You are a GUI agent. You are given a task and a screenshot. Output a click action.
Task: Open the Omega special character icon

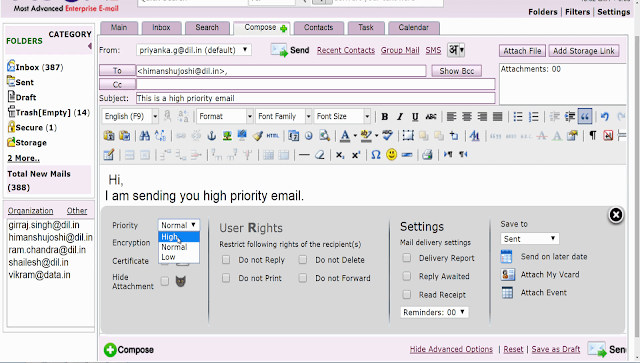(376, 155)
